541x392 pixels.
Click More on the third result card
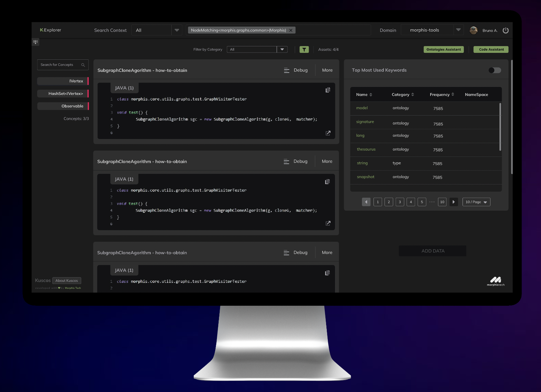click(x=327, y=253)
